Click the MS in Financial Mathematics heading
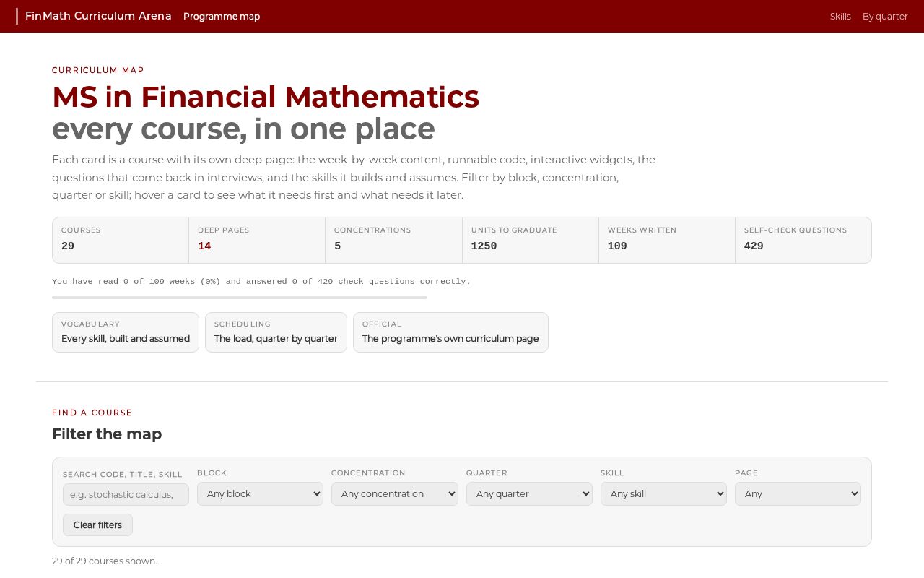Image resolution: width=924 pixels, height=578 pixels. pyautogui.click(x=266, y=97)
